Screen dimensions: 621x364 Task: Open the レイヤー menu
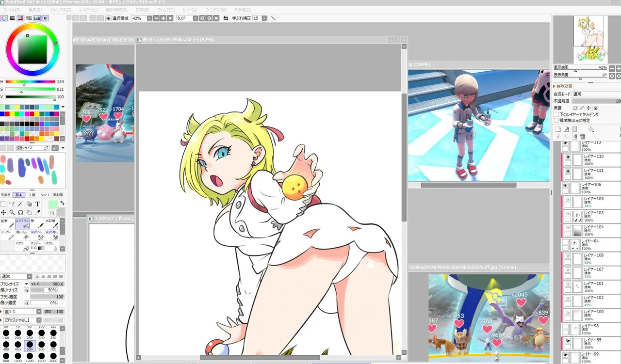click(x=88, y=10)
